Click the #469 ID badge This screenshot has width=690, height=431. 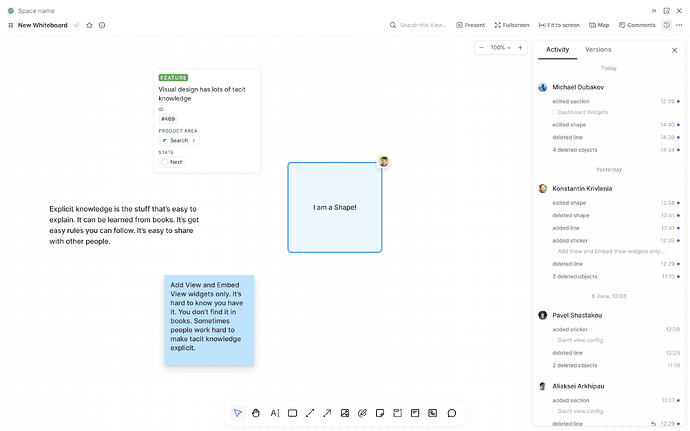[x=168, y=119]
